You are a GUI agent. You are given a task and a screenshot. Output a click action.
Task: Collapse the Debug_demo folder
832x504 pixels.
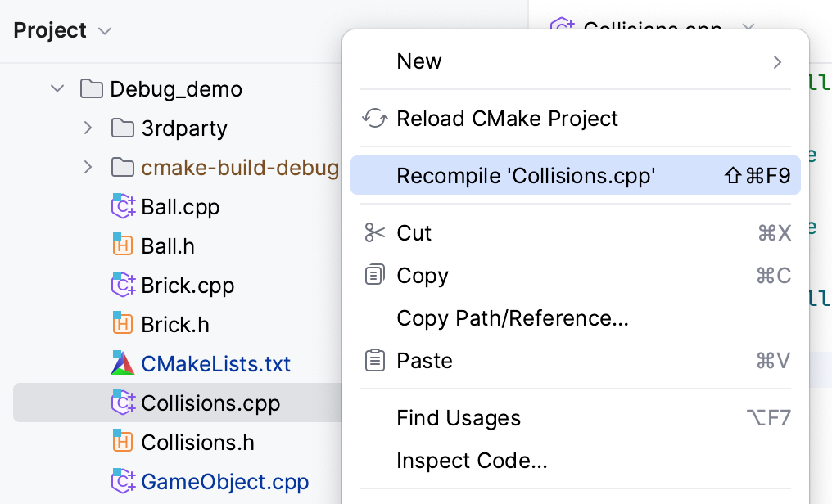[56, 88]
